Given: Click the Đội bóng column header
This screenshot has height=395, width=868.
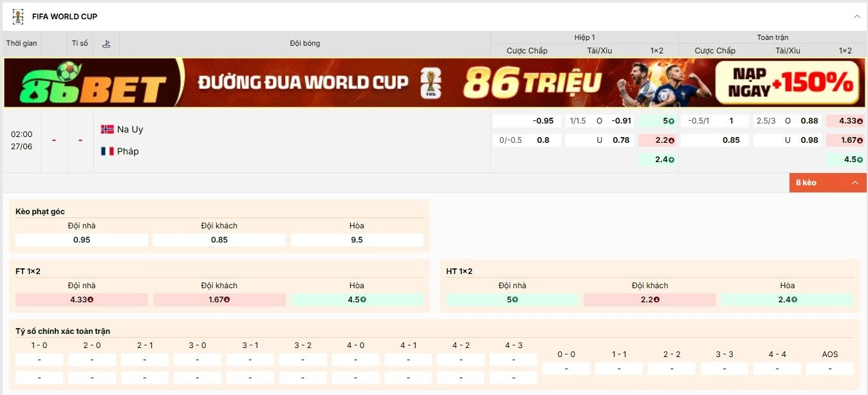Looking at the screenshot, I should pos(305,44).
